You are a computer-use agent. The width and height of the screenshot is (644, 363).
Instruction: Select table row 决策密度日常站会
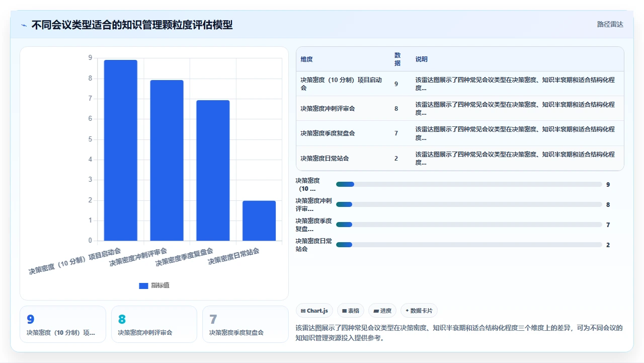pyautogui.click(x=460, y=158)
